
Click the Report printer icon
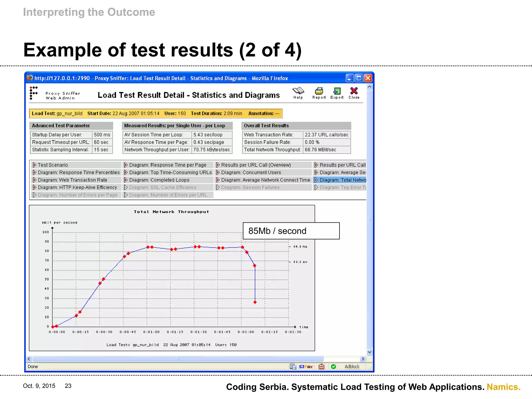319,91
